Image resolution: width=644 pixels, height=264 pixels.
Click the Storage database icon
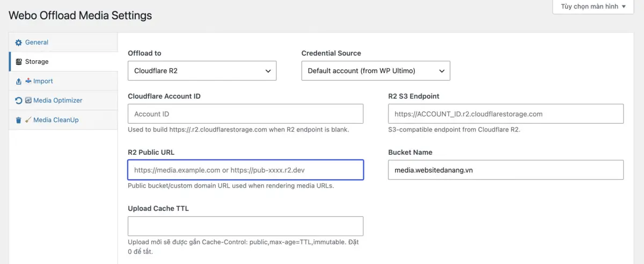pyautogui.click(x=19, y=62)
